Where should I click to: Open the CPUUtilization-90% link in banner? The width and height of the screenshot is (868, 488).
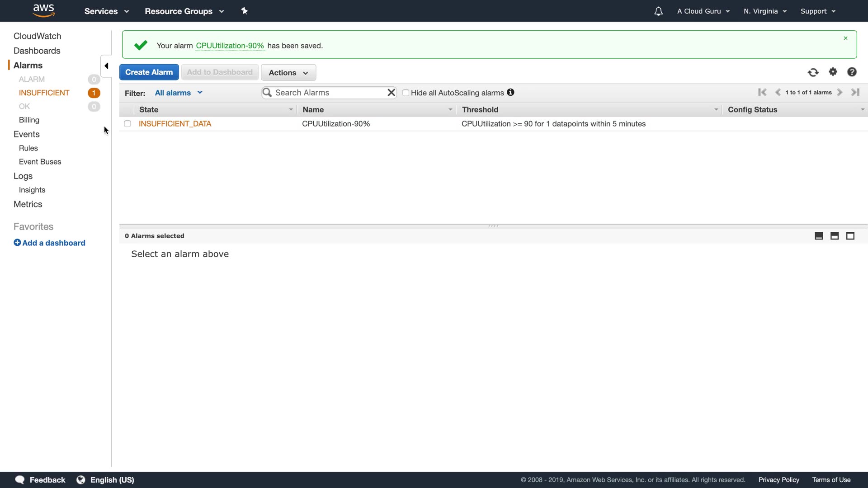(x=230, y=46)
